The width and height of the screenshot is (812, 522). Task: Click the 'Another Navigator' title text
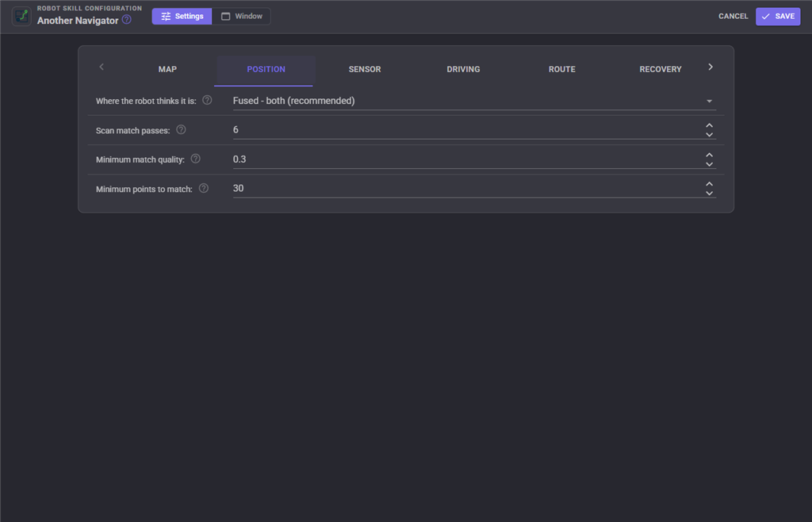[78, 20]
